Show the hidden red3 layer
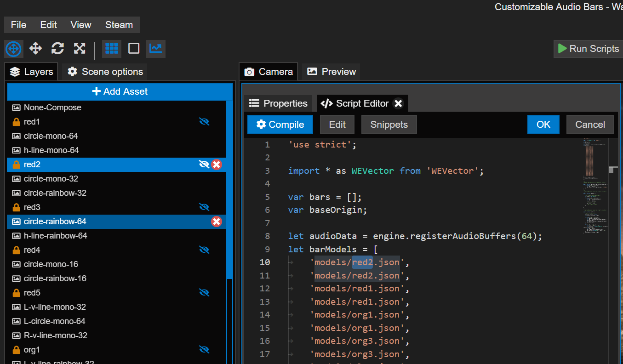 point(204,207)
